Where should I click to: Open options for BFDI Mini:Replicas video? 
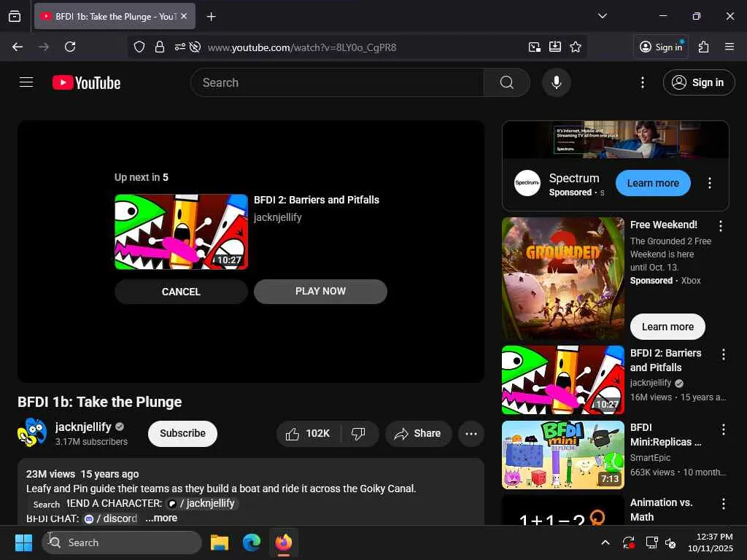[x=723, y=429]
